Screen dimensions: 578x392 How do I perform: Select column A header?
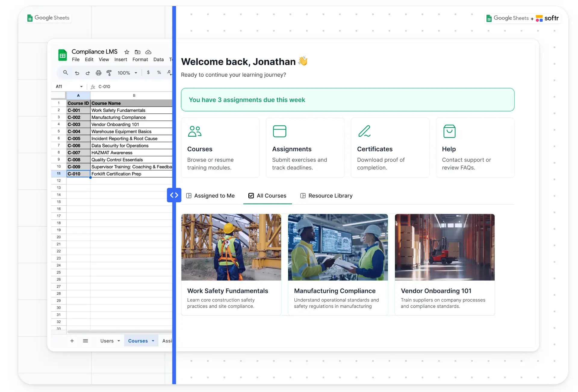coord(78,95)
